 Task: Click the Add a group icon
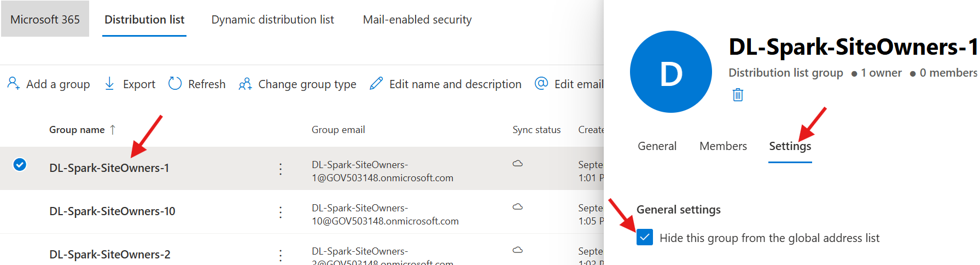[x=13, y=83]
